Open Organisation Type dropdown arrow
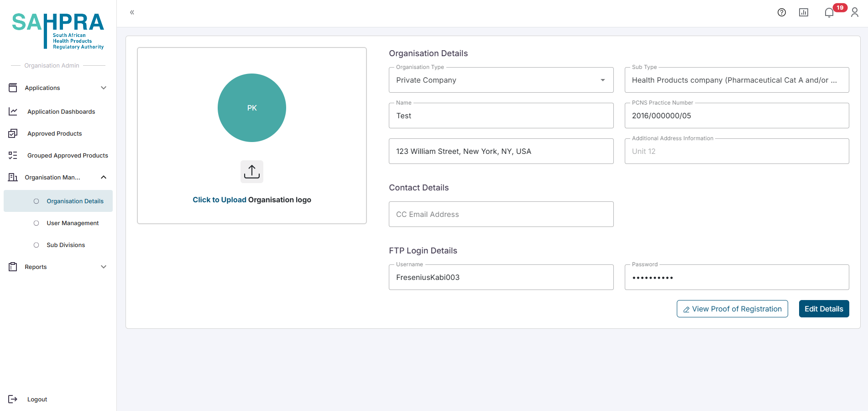The image size is (868, 411). click(x=603, y=80)
